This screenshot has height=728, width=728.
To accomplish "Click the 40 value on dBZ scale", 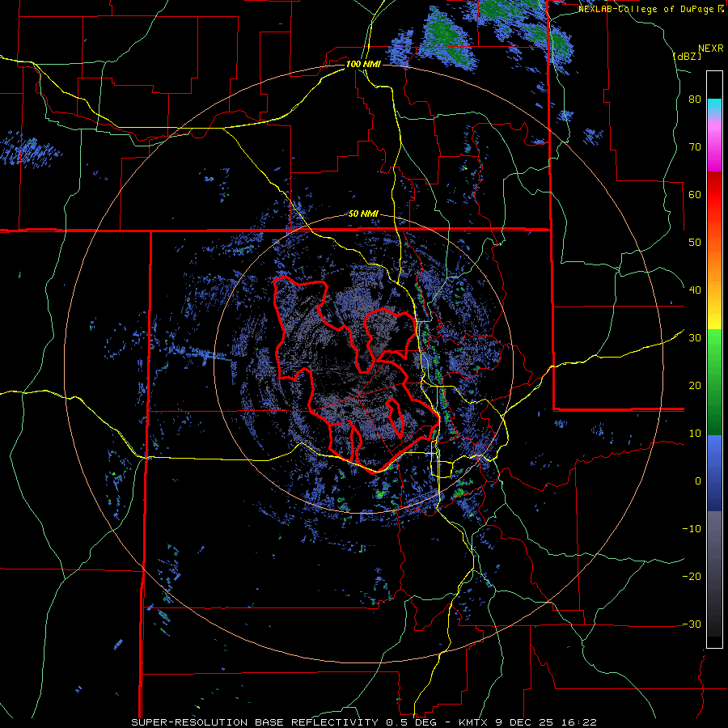I will (x=695, y=290).
